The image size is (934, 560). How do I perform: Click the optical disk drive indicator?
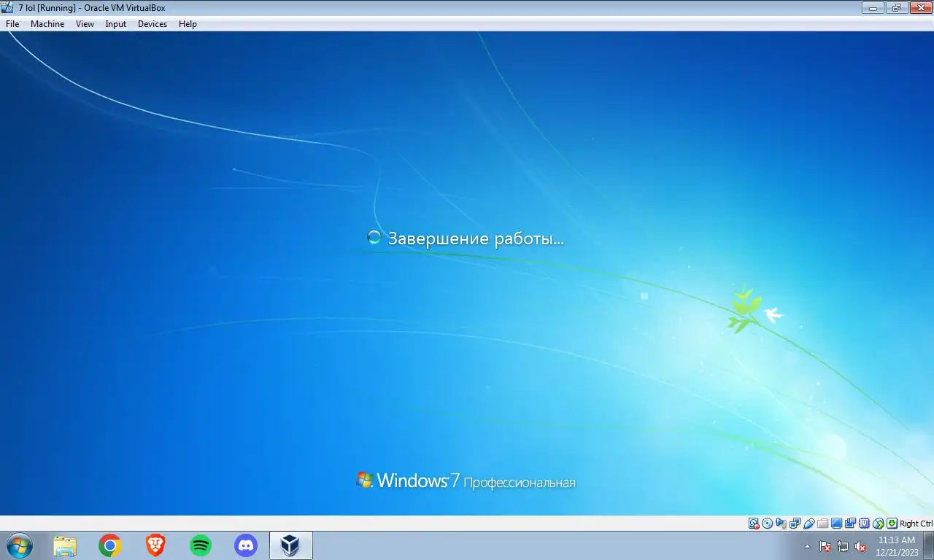[767, 524]
